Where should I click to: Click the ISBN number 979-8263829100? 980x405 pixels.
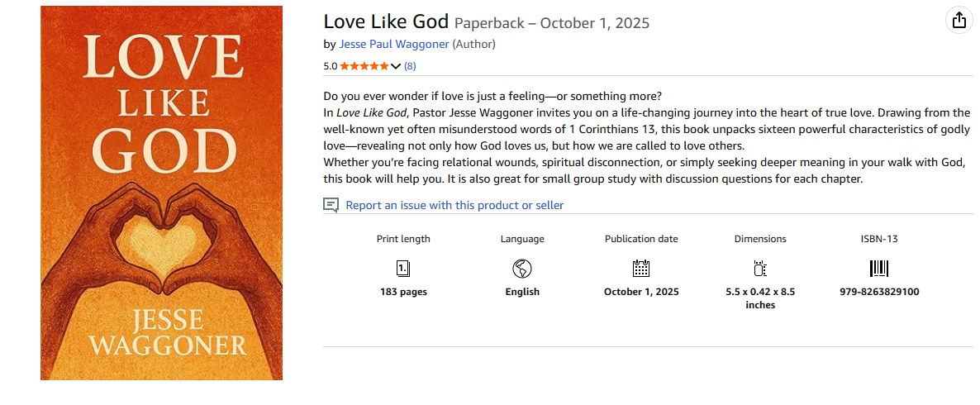879,292
